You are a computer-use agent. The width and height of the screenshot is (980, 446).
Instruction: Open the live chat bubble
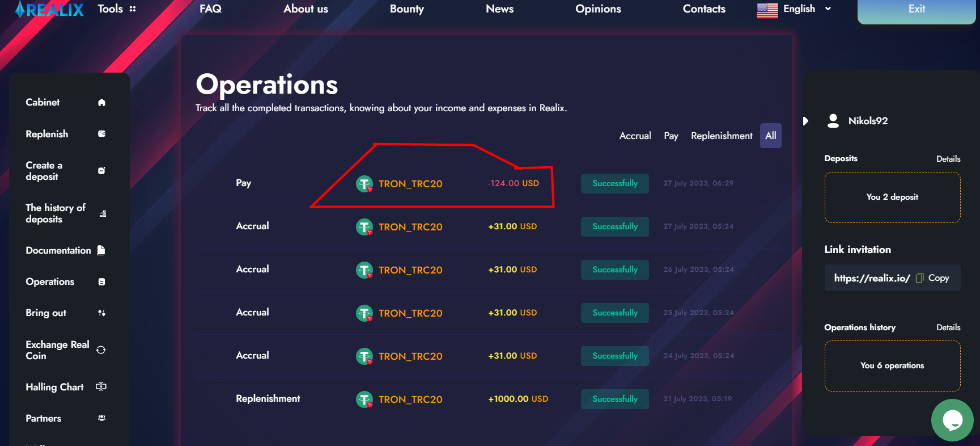pos(952,420)
